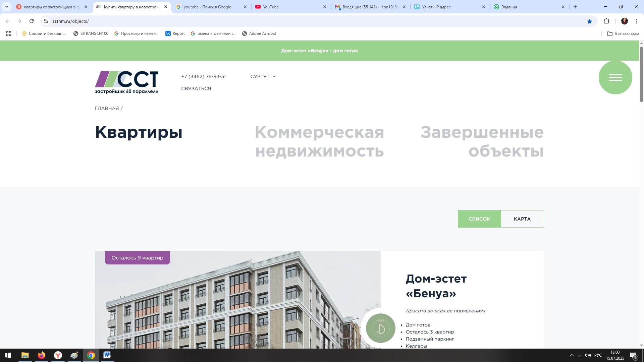Image resolution: width=644 pixels, height=362 pixels.
Task: Open VK Report bookmark
Action: tap(175, 34)
